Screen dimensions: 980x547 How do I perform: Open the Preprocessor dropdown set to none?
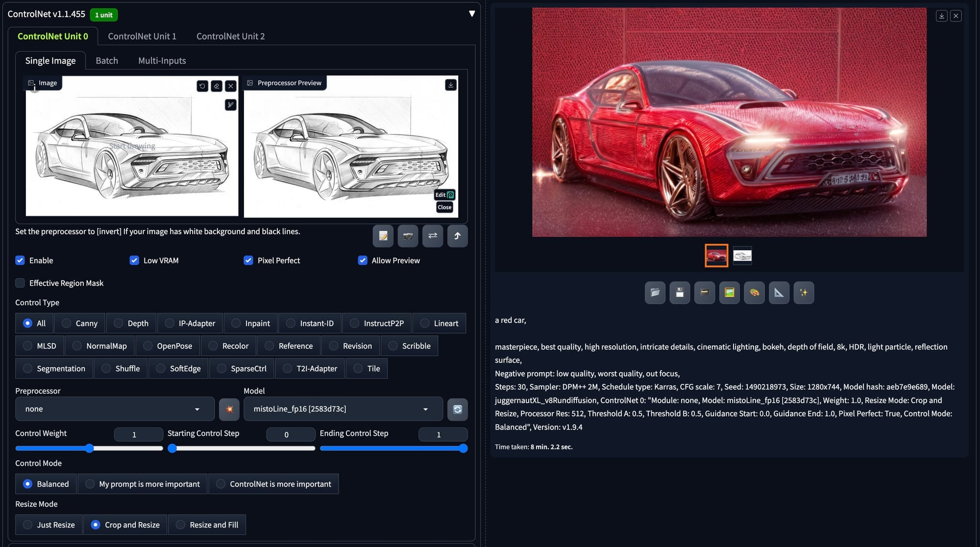[x=115, y=409]
